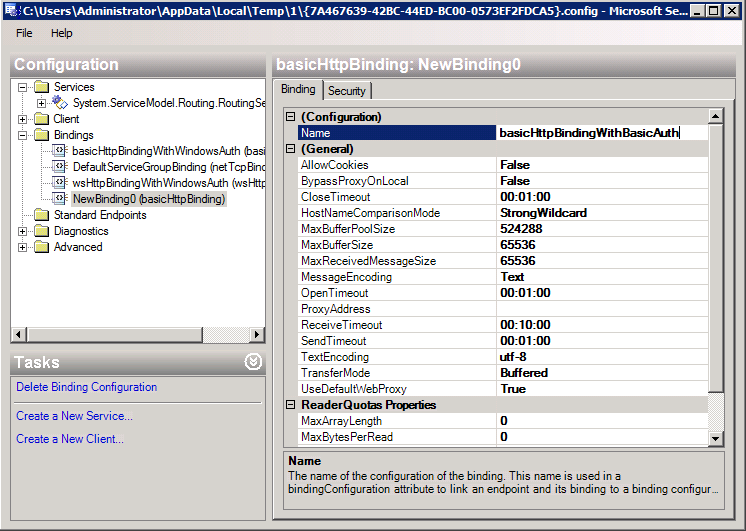Click the NewBinding0 binding icon
Image resolution: width=746 pixels, height=531 pixels.
coord(59,199)
